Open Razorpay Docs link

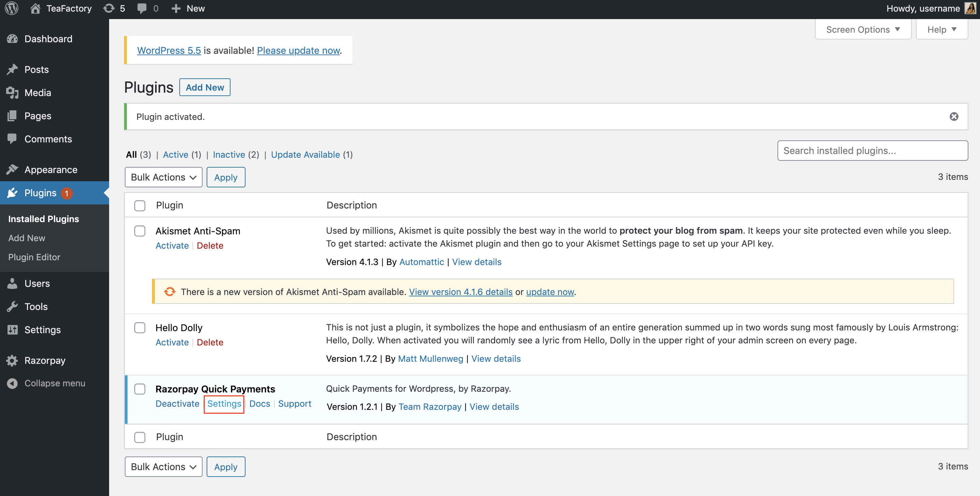[260, 404]
